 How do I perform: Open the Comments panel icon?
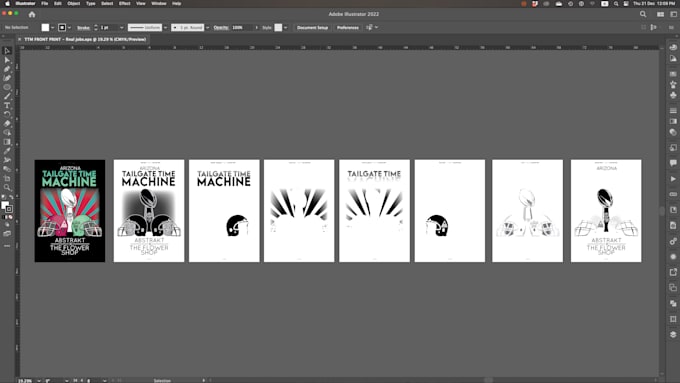(x=673, y=163)
